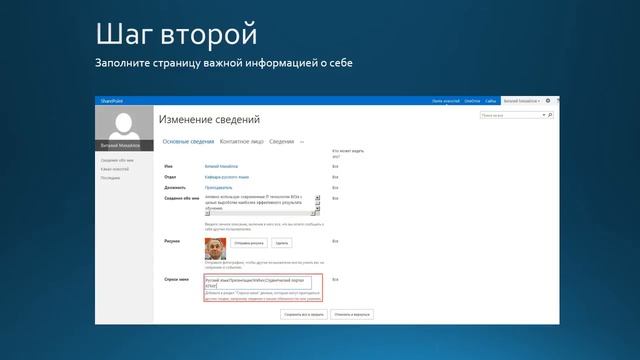This screenshot has height=360, width=640.
Task: Click the gray profile avatar placeholder
Action: [124, 124]
